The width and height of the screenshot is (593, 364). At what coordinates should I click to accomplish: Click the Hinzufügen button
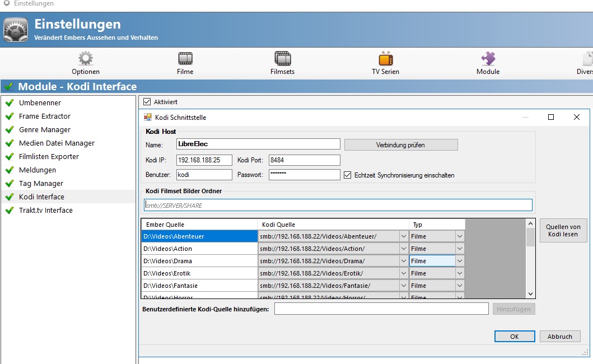pyautogui.click(x=513, y=309)
